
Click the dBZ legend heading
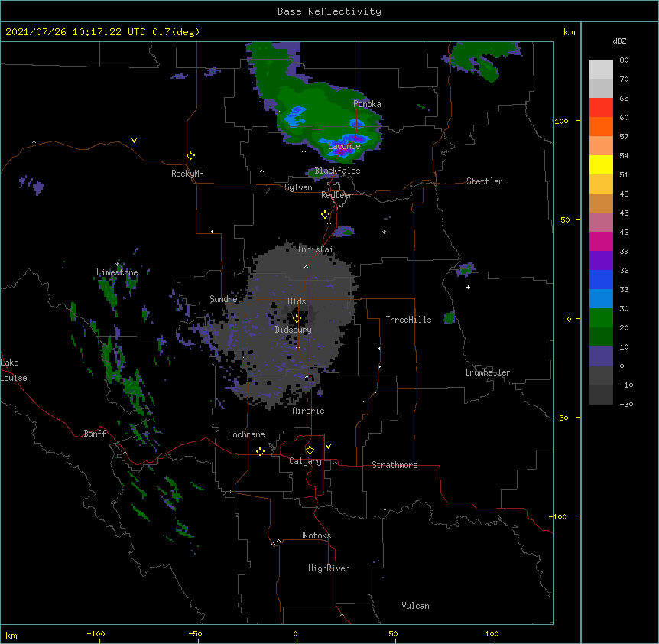(619, 41)
